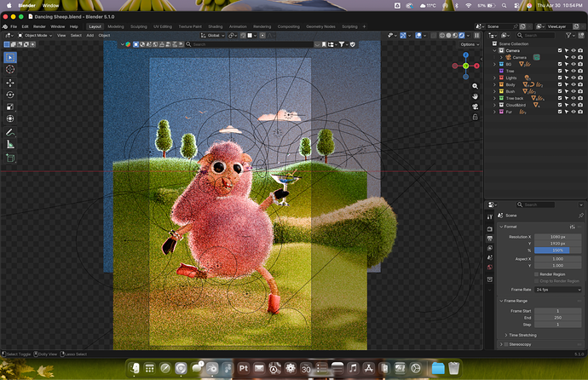Open the viewport Options dropdown

(x=470, y=44)
